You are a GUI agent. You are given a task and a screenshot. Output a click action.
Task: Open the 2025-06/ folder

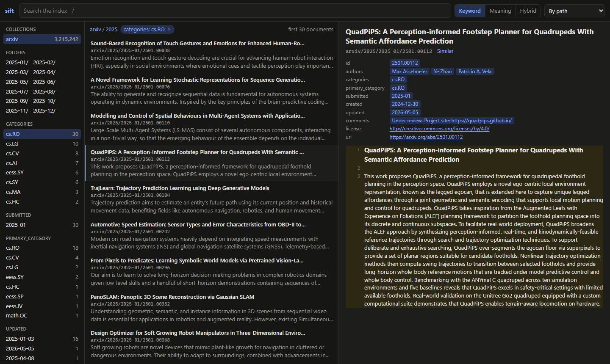44,82
